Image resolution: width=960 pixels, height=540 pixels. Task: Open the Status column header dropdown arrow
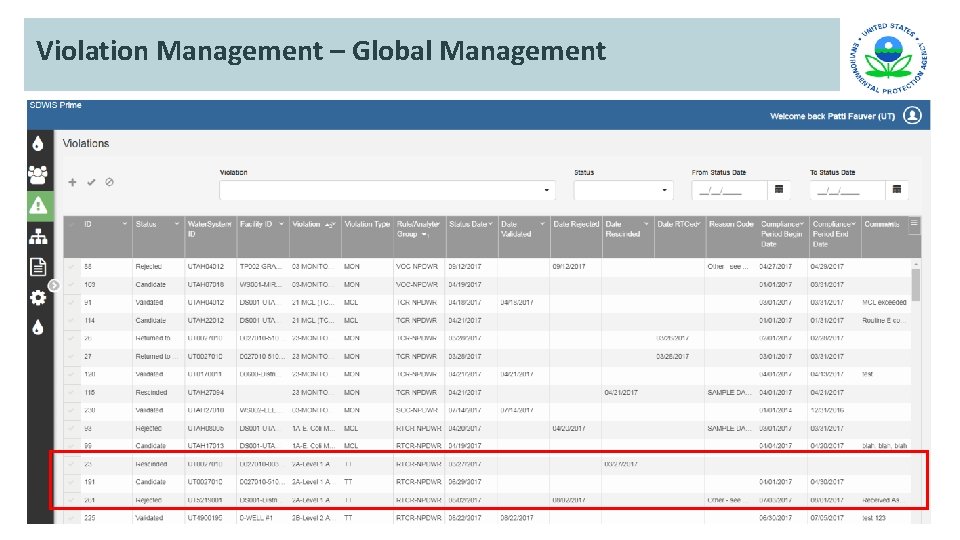tap(177, 224)
